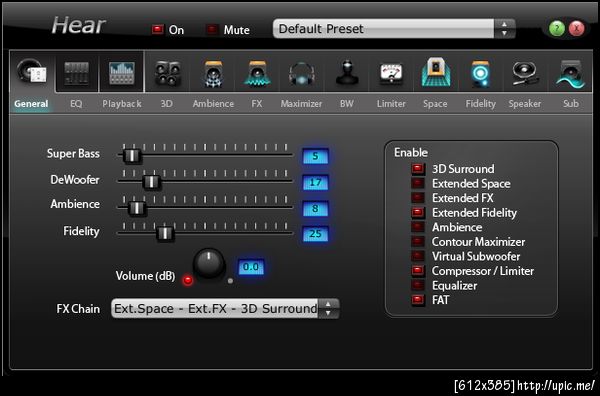Click the gray Volume maximum indicator dot
Image resolution: width=600 pixels, height=396 pixels.
coord(230,281)
